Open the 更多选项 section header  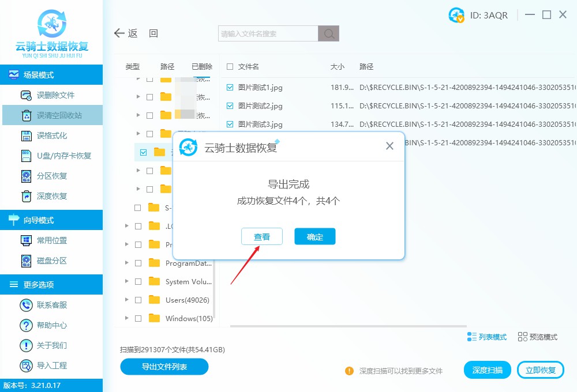pyautogui.click(x=51, y=284)
